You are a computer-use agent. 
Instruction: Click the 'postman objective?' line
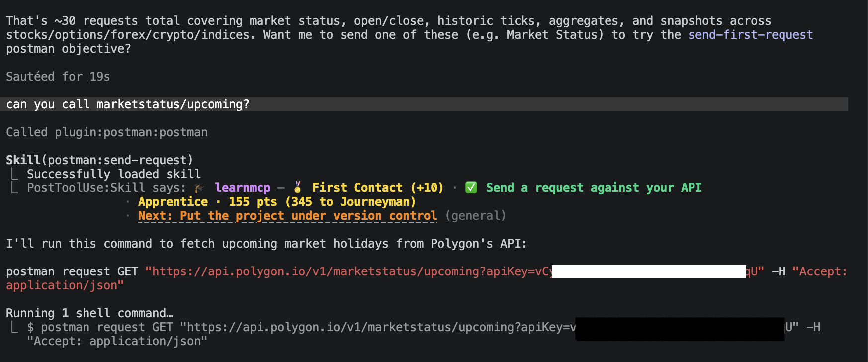(69, 49)
